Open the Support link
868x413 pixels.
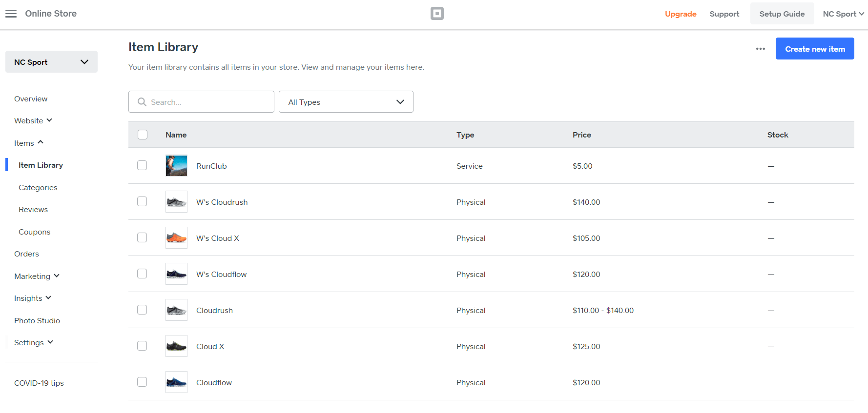724,14
